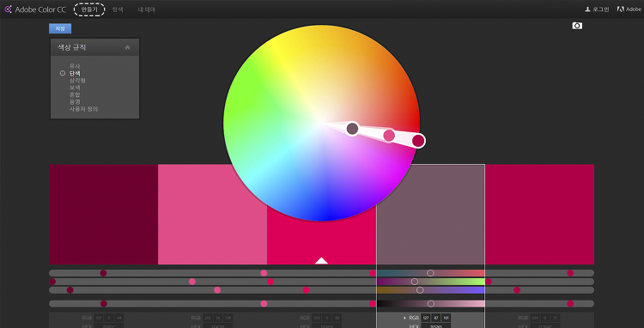644x328 pixels.
Task: Click the dark maroon first color swatch
Action: point(104,215)
